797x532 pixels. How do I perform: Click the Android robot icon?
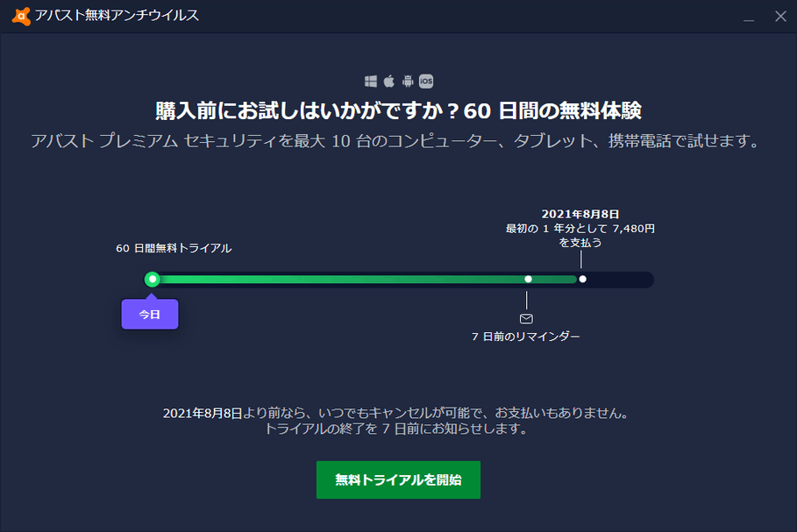(x=408, y=82)
